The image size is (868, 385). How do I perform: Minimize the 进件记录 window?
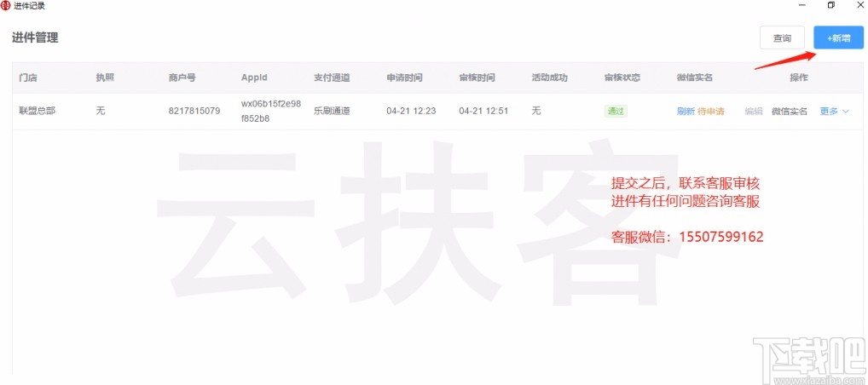[x=802, y=5]
